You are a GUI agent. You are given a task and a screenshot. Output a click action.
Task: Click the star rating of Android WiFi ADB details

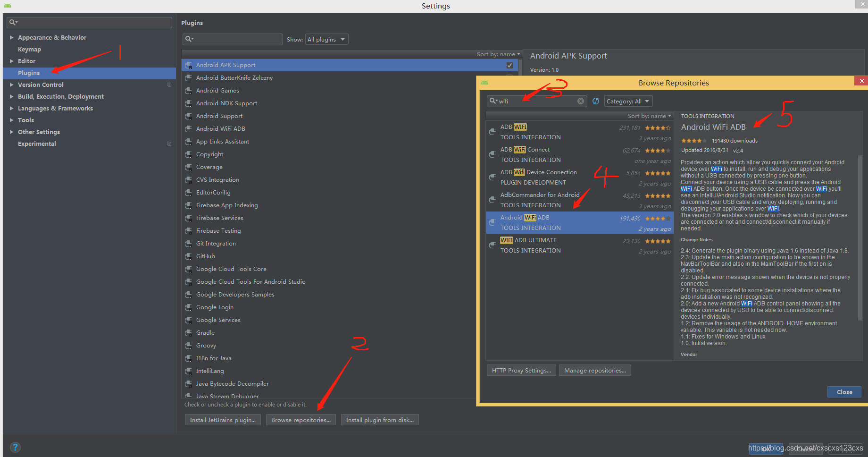coord(693,141)
